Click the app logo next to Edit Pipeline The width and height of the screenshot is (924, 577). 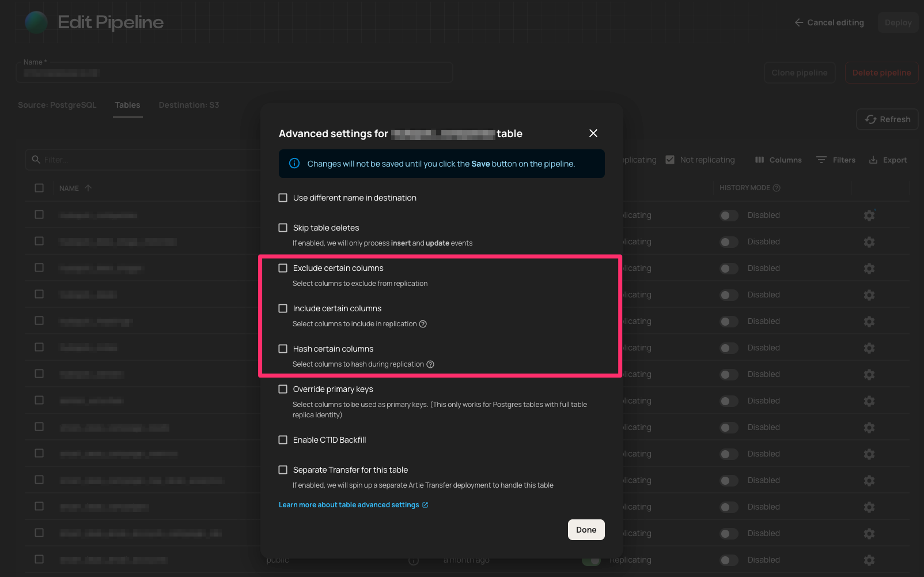[x=36, y=22]
